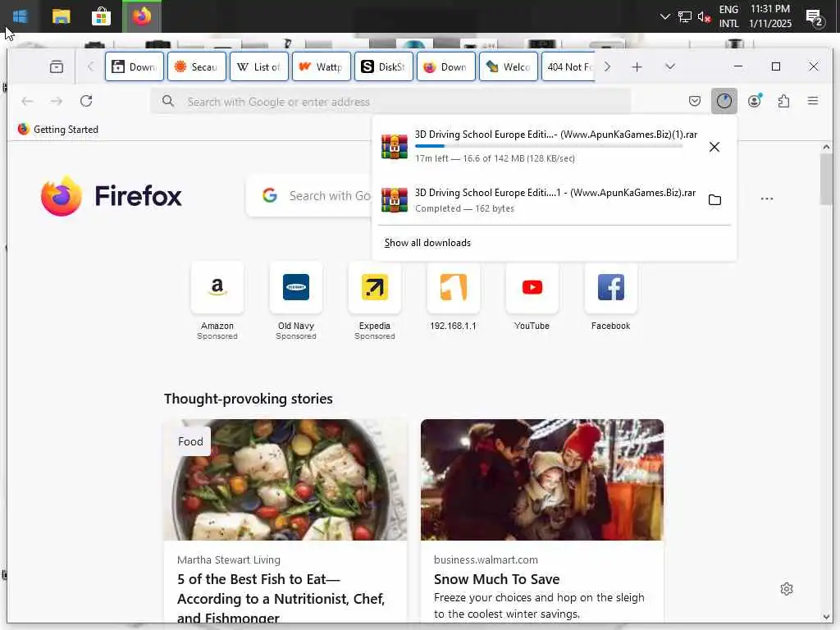This screenshot has width=840, height=630.
Task: Open the three-dots menu beside search
Action: (x=767, y=199)
